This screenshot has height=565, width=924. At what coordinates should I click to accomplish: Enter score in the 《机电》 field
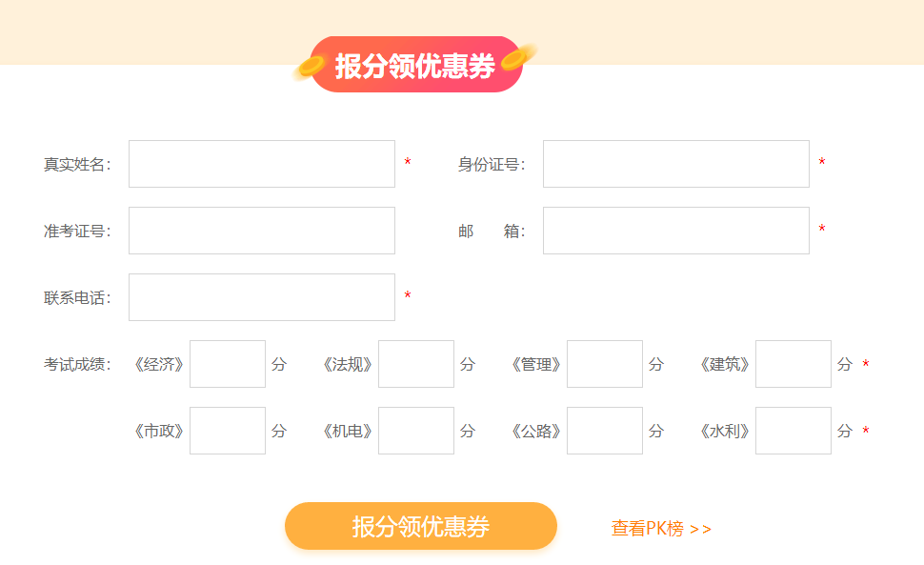[415, 430]
